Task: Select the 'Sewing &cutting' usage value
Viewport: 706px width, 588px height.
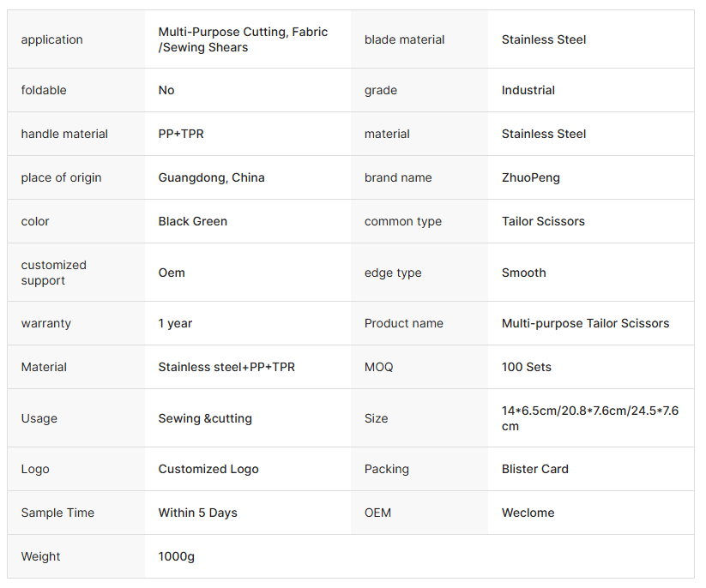Action: pyautogui.click(x=205, y=418)
